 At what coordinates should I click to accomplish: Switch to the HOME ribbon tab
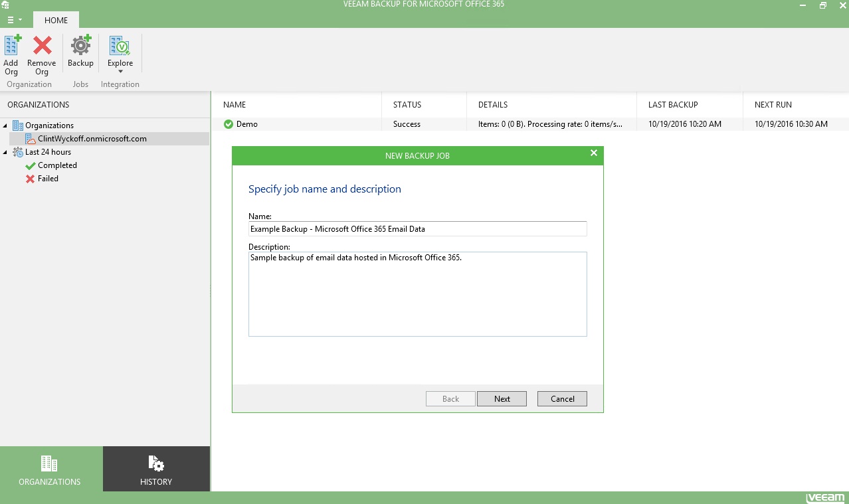(56, 20)
